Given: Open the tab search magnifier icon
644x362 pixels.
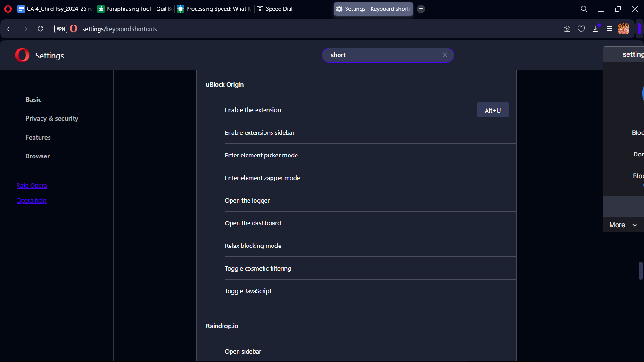Looking at the screenshot, I should click(584, 9).
